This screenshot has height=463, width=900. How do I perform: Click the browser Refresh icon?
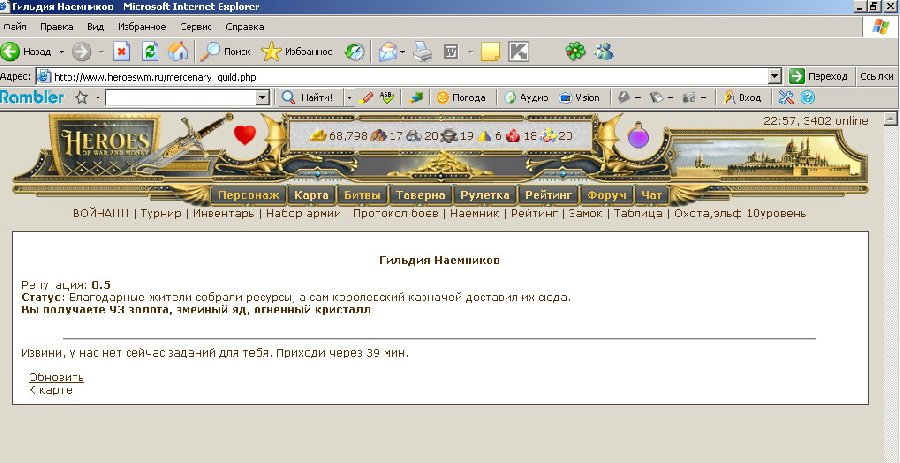150,51
